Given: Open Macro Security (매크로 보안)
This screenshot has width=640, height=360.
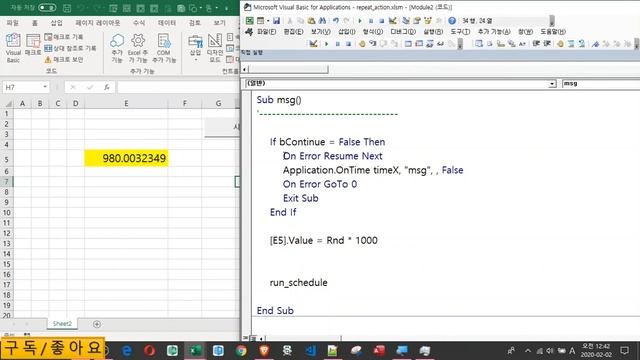Looking at the screenshot, I should click(x=64, y=60).
